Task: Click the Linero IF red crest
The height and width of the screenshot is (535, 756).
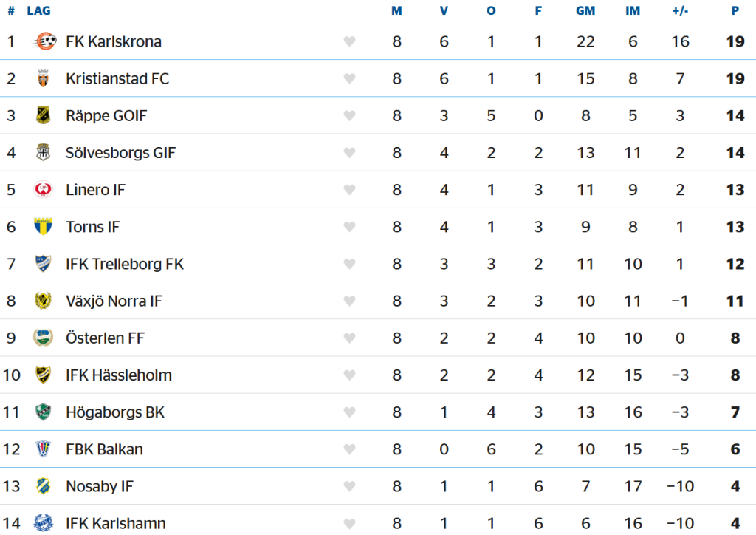Action: click(44, 190)
